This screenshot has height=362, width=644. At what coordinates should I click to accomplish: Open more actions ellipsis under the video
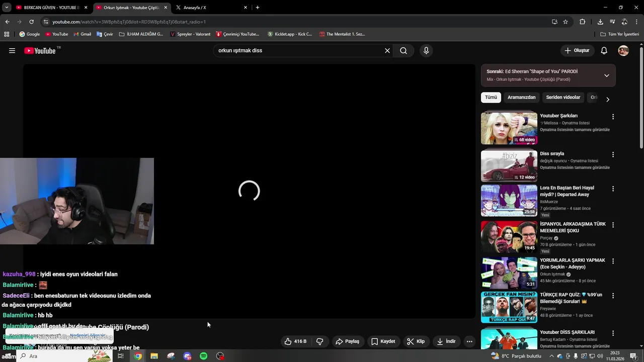[469, 341]
